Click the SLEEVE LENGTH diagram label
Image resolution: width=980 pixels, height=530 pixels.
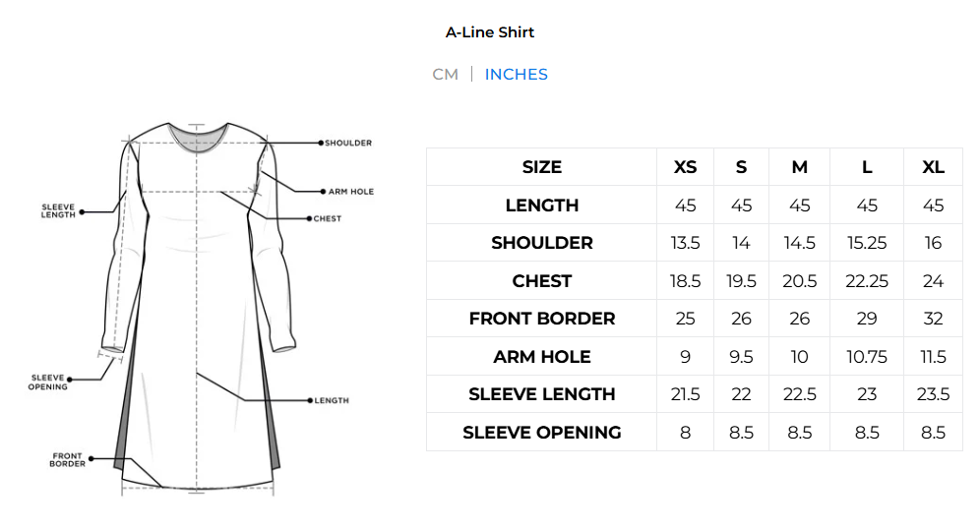(58, 210)
